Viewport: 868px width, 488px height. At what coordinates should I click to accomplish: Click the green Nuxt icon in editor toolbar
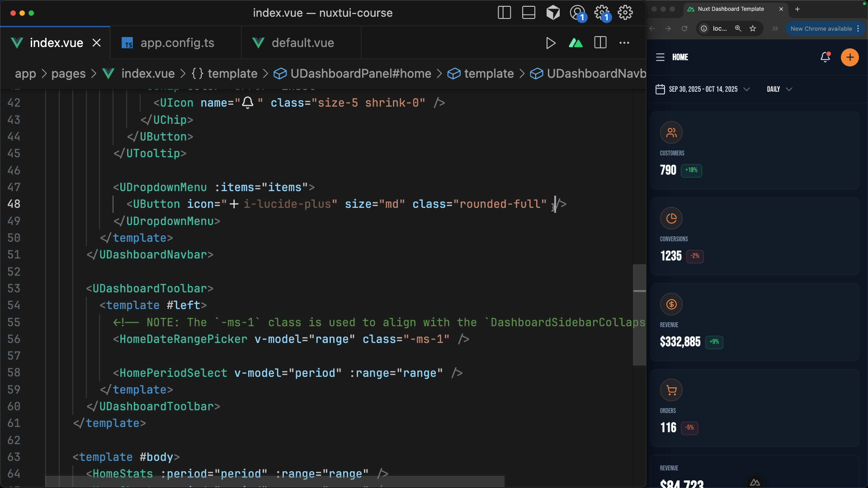[x=576, y=43]
